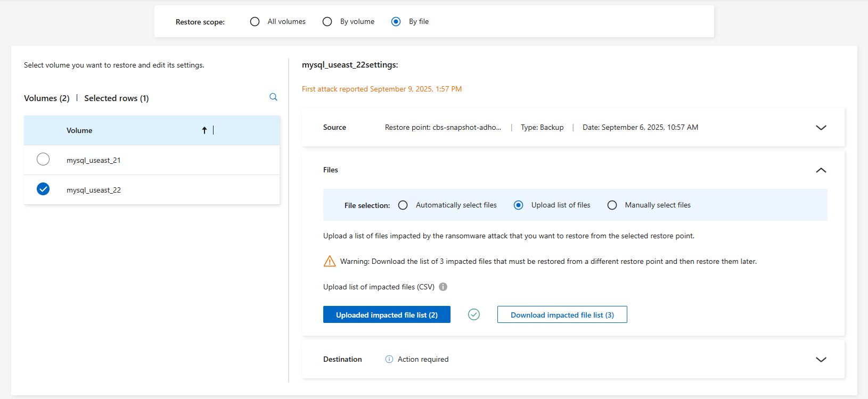Expand the Source section chevron
The image size is (868, 399).
821,128
